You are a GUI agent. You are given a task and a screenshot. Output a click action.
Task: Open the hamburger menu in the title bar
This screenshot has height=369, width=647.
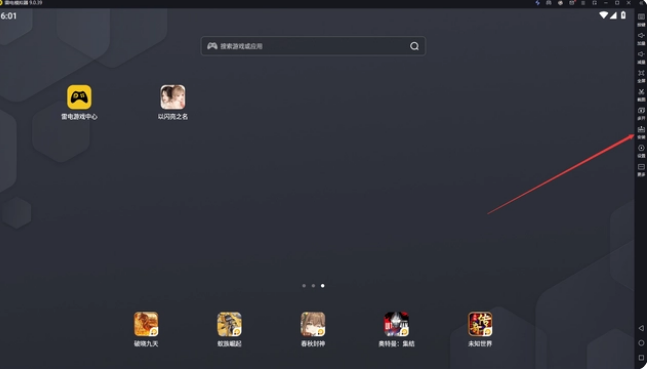click(583, 3)
